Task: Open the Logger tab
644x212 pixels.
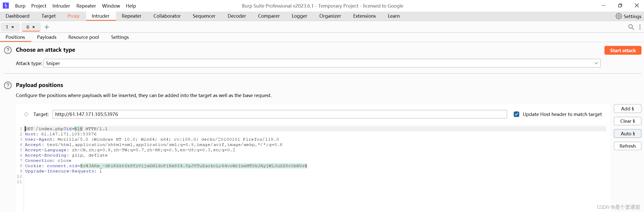Action: pyautogui.click(x=299, y=16)
